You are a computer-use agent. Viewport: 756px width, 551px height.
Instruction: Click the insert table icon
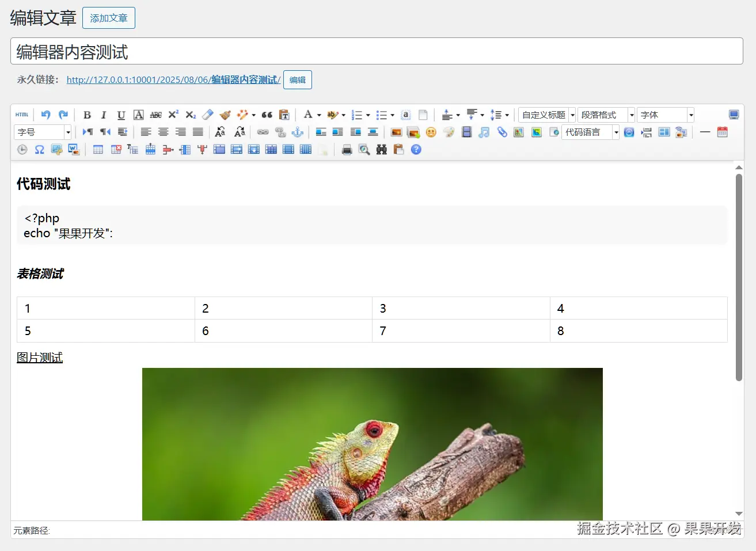coord(98,150)
